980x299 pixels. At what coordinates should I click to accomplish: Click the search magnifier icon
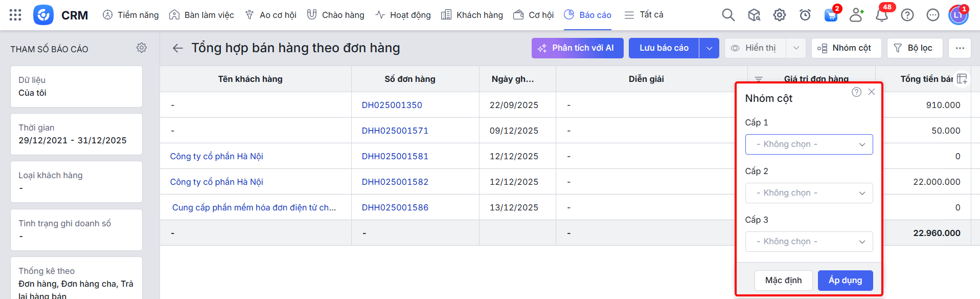728,15
